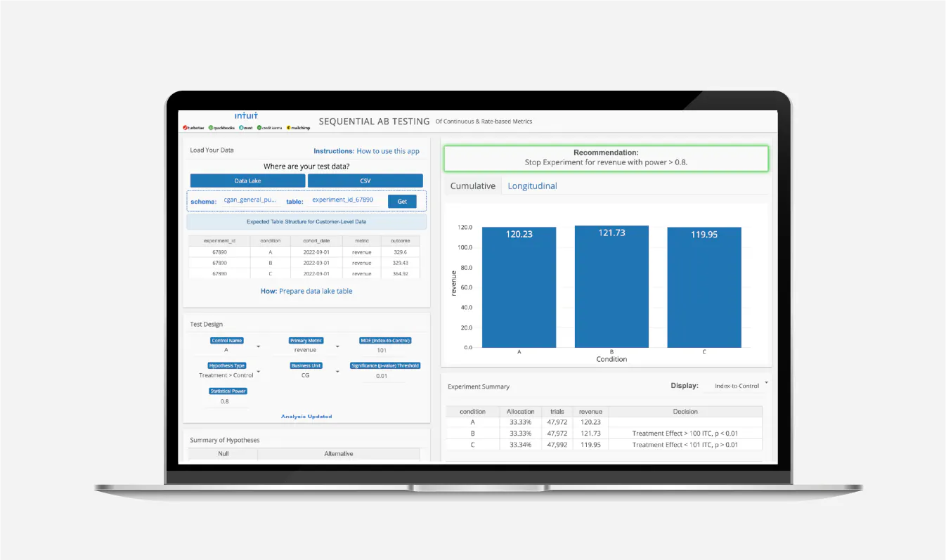
Task: Switch to the Cumulative tab
Action: pyautogui.click(x=473, y=186)
